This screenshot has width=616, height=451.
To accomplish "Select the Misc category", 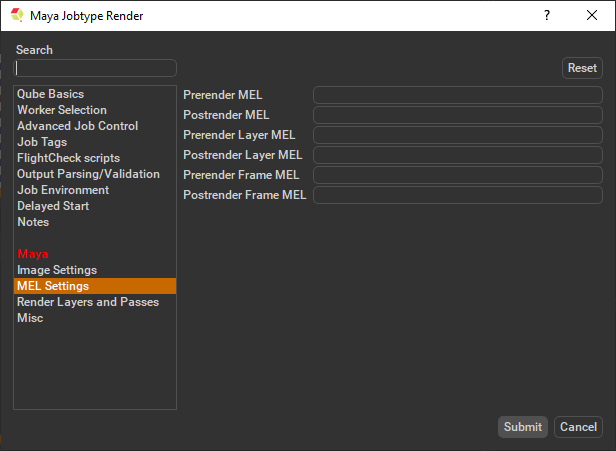I will (x=30, y=318).
